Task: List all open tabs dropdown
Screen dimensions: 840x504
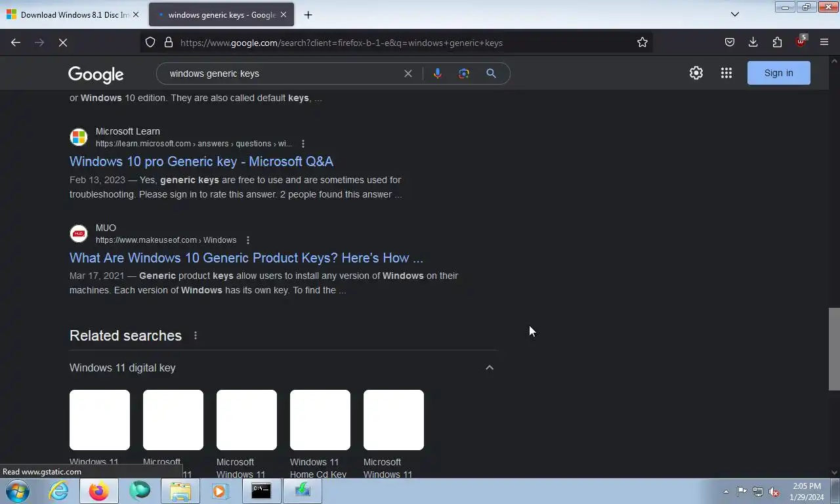Action: (x=735, y=14)
